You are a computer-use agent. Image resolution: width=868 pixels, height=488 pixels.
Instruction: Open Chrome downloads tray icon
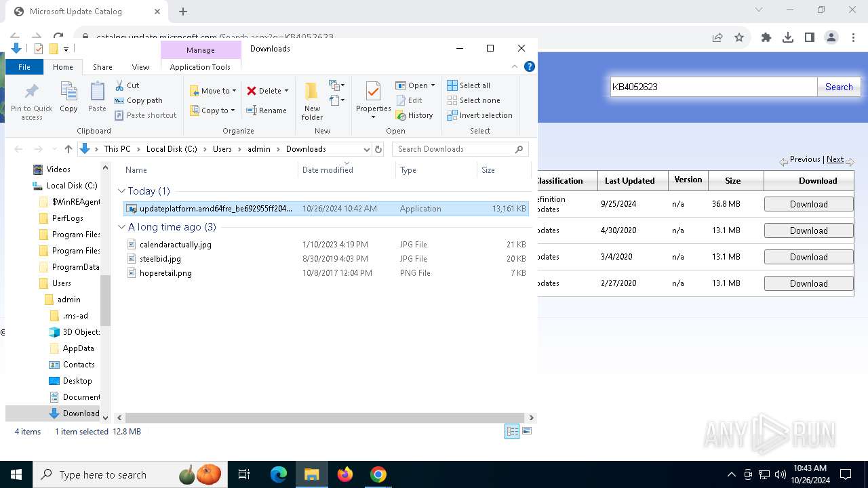(788, 38)
